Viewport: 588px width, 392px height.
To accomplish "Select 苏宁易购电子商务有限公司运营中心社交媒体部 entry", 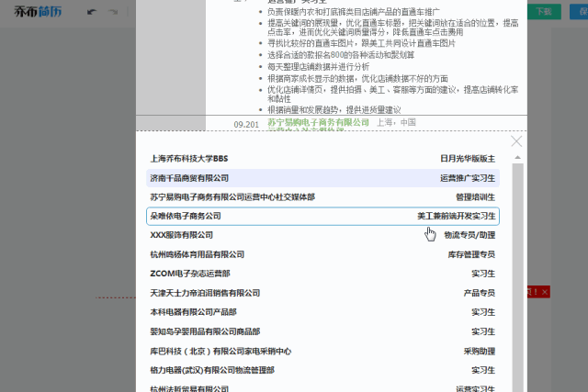I will coord(322,197).
